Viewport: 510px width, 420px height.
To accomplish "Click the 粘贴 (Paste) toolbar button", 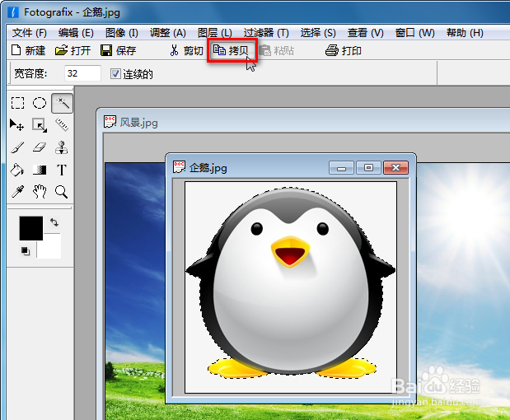I will point(277,50).
